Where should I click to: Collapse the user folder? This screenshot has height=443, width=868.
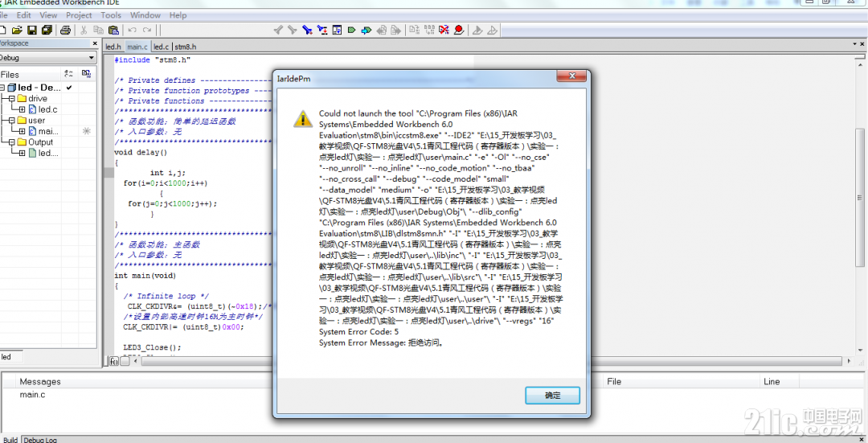pyautogui.click(x=11, y=120)
